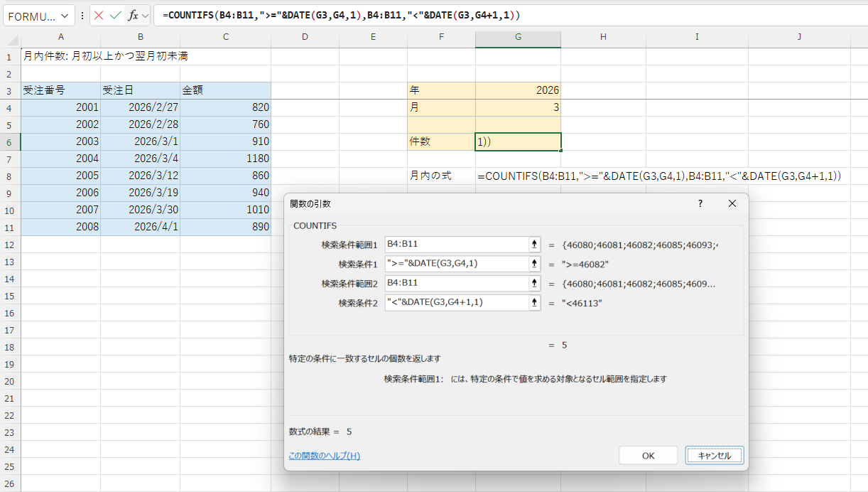Collapse dialog via 検索条件範囲1 range selector icon
This screenshot has height=492, width=868.
(x=533, y=245)
